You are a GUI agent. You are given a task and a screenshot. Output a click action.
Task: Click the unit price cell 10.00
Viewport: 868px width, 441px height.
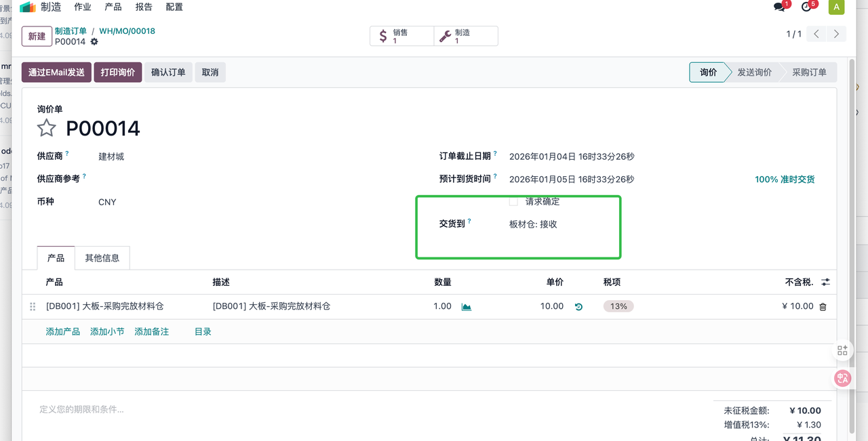coord(552,306)
